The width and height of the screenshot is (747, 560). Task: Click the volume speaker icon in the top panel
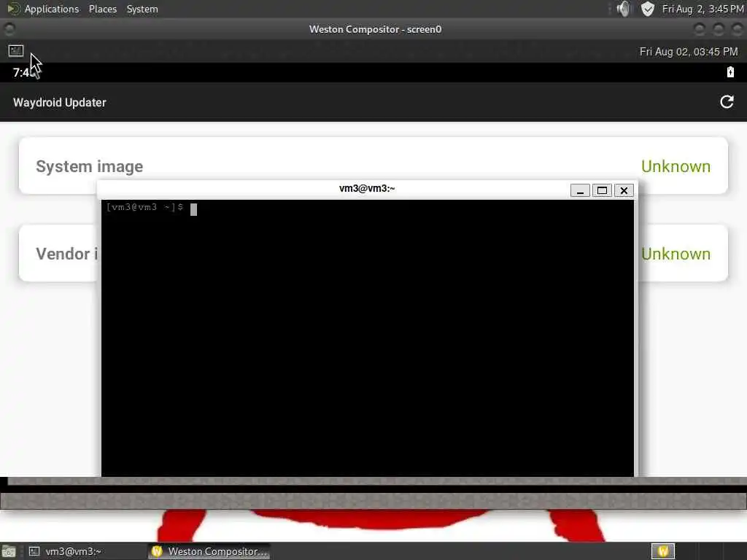tap(623, 9)
